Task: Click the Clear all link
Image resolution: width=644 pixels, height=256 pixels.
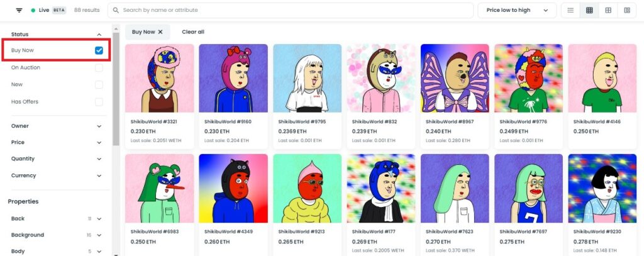Action: [193, 32]
